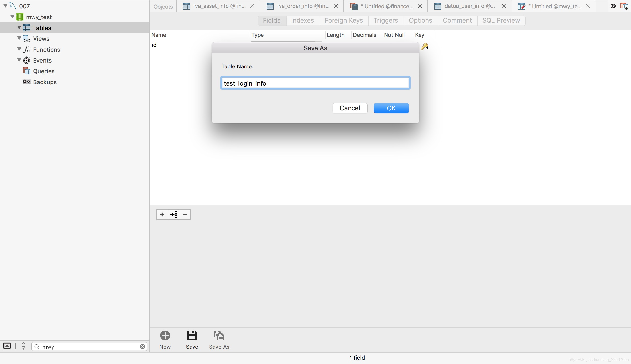
Task: Select Queries in the sidebar
Action: click(44, 71)
